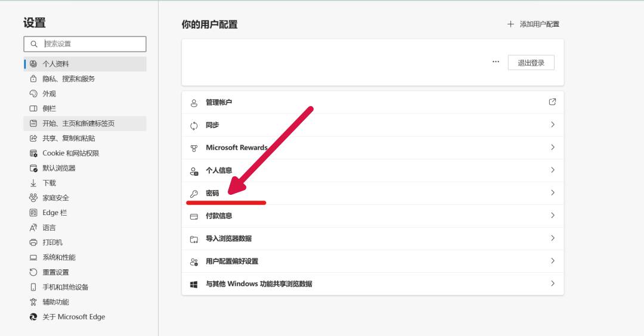The width and height of the screenshot is (644, 336).
Task: Open the 管理帐户 row
Action: tap(373, 102)
